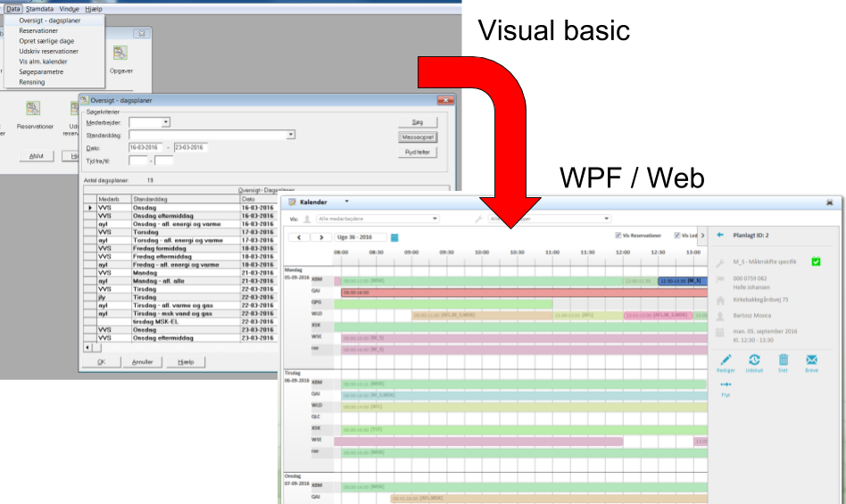Open the Alle medarbejdere dropdown
The image size is (846, 504).
point(377,219)
